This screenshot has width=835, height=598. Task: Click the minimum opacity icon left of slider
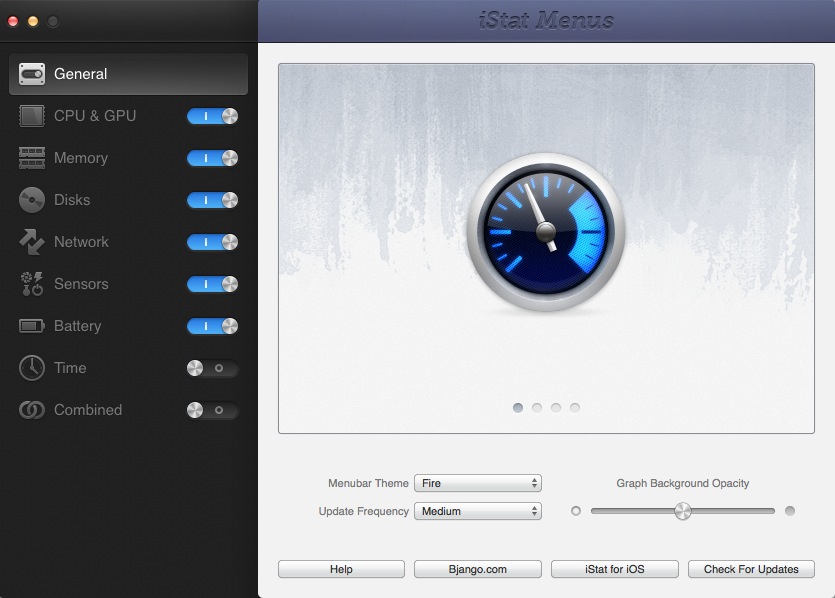tap(576, 511)
